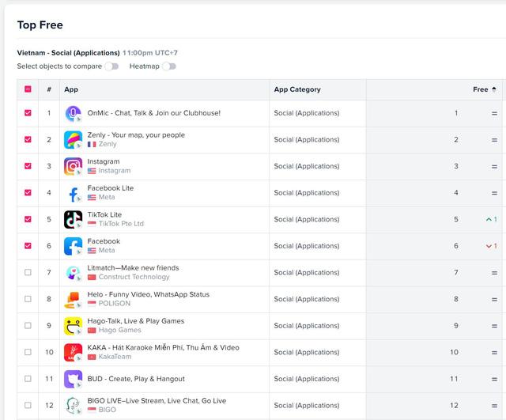Click the OnMic app icon
Image resolution: width=506 pixels, height=420 pixels.
pyautogui.click(x=73, y=113)
